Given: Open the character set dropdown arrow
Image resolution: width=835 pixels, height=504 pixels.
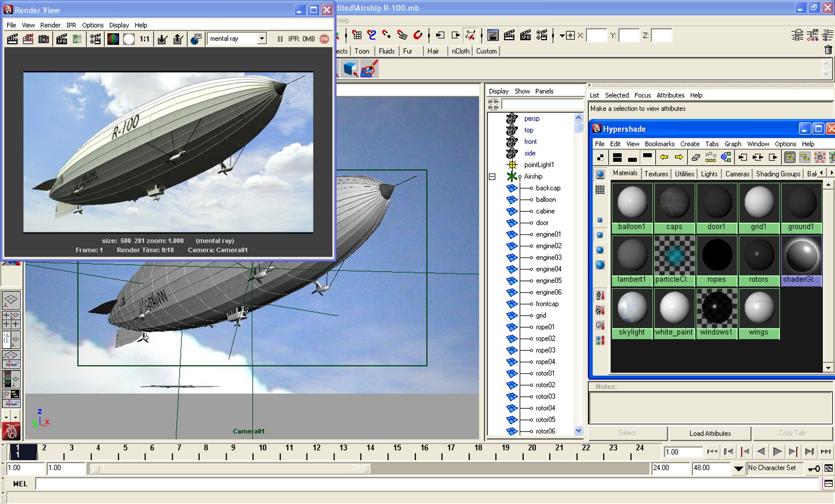Looking at the screenshot, I should coord(738,468).
